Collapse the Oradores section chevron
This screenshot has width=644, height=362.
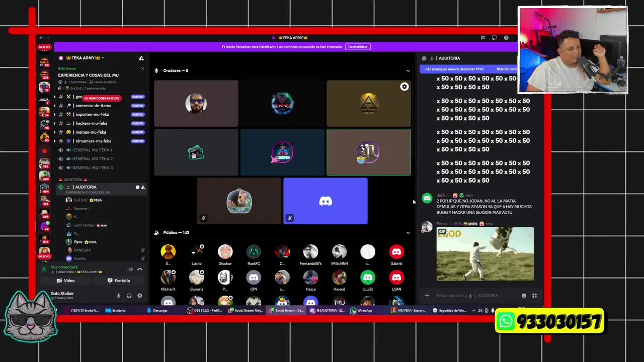408,71
